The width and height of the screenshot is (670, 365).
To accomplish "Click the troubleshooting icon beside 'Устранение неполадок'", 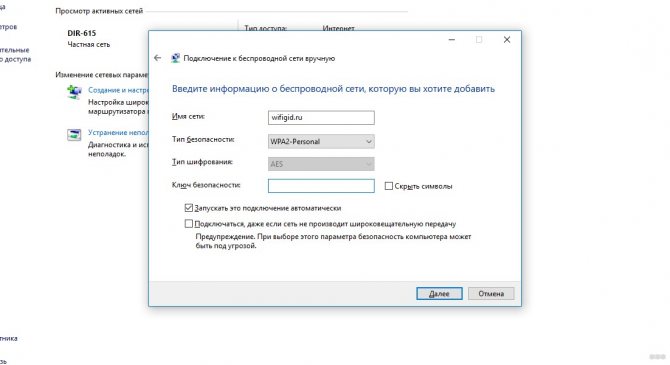I will point(74,135).
